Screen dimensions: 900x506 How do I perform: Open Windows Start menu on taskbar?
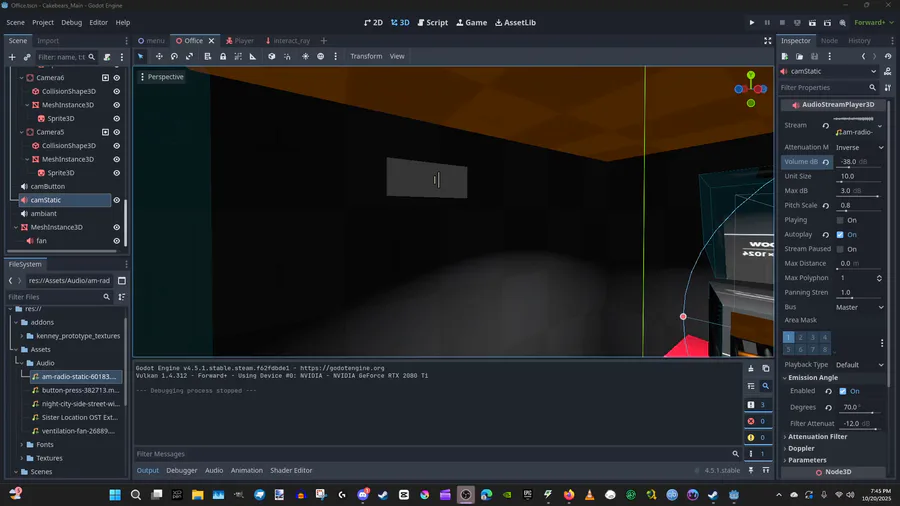[115, 495]
